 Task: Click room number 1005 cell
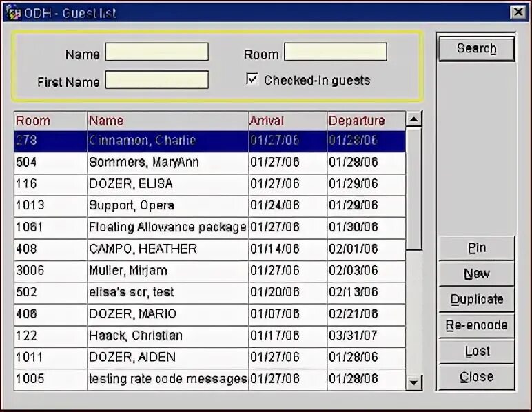[x=50, y=380]
